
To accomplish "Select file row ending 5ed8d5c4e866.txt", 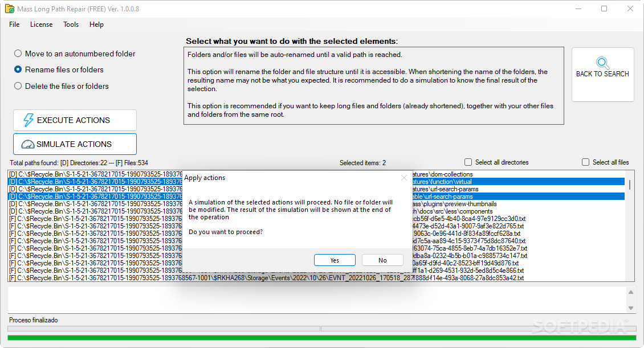I will [317, 271].
